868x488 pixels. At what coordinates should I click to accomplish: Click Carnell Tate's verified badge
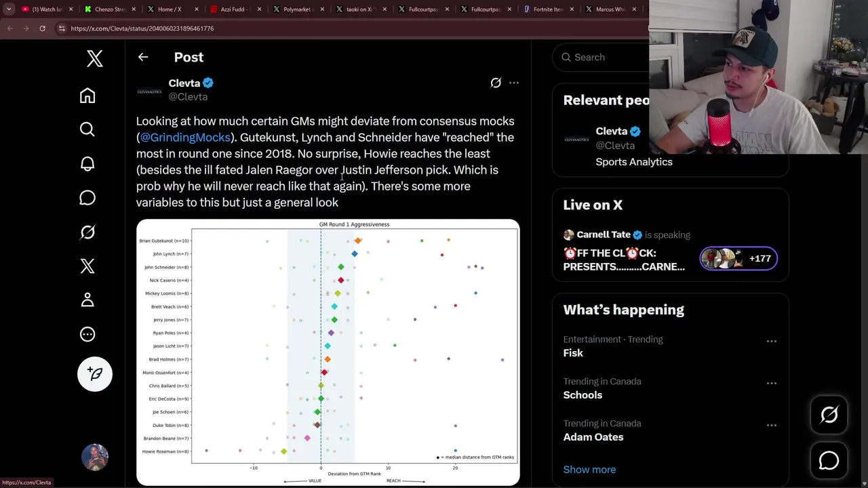[x=637, y=235]
